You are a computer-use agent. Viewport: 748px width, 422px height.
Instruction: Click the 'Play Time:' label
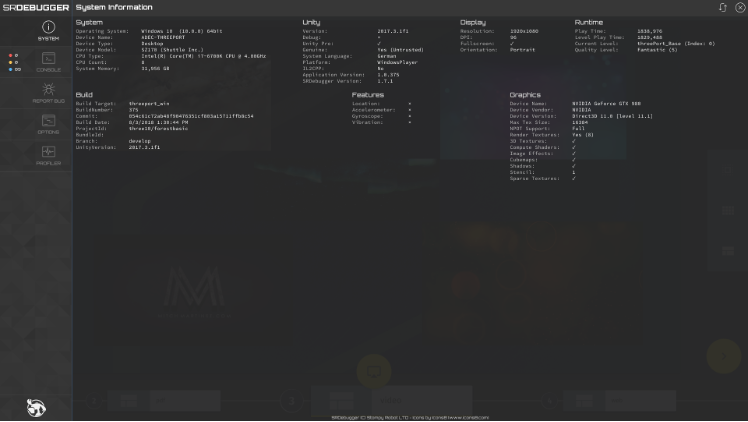point(590,31)
